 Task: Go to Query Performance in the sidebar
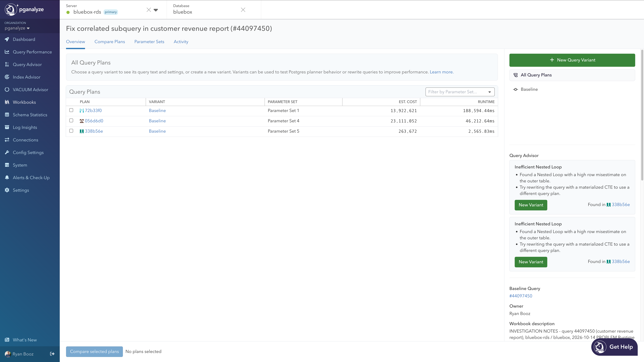32,52
